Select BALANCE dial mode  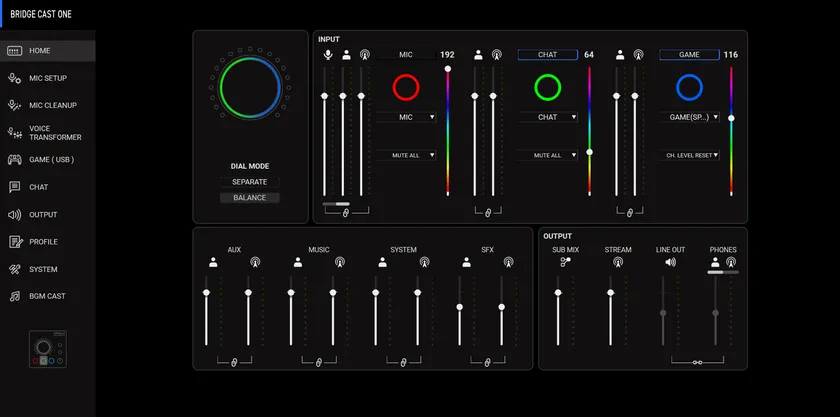coord(249,198)
